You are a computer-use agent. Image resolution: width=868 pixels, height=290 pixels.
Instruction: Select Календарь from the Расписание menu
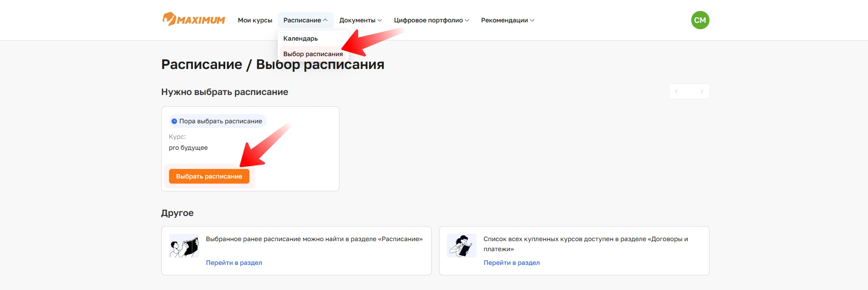301,38
